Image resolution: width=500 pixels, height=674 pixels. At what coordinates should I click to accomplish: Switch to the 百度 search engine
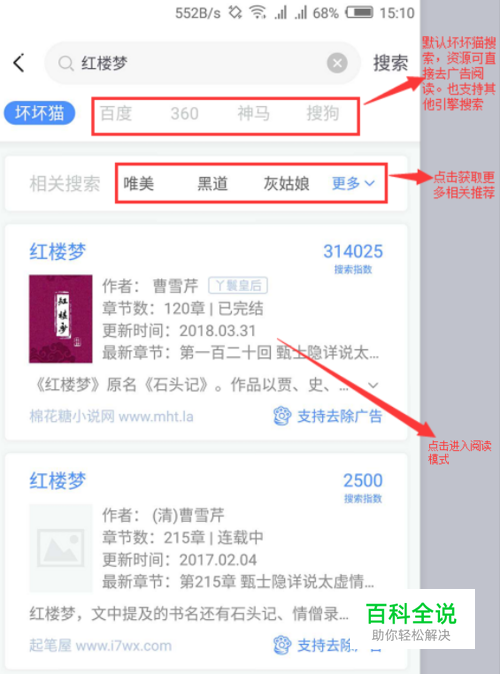point(116,113)
